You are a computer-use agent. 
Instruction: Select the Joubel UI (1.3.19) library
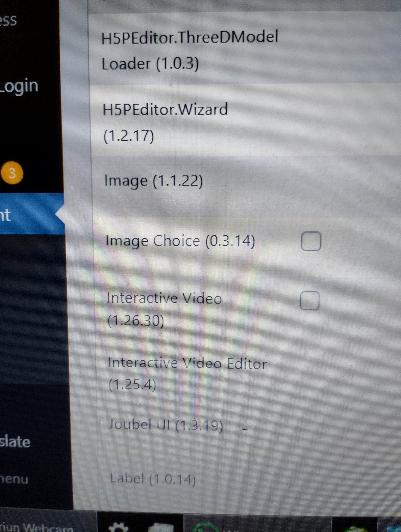[166, 425]
